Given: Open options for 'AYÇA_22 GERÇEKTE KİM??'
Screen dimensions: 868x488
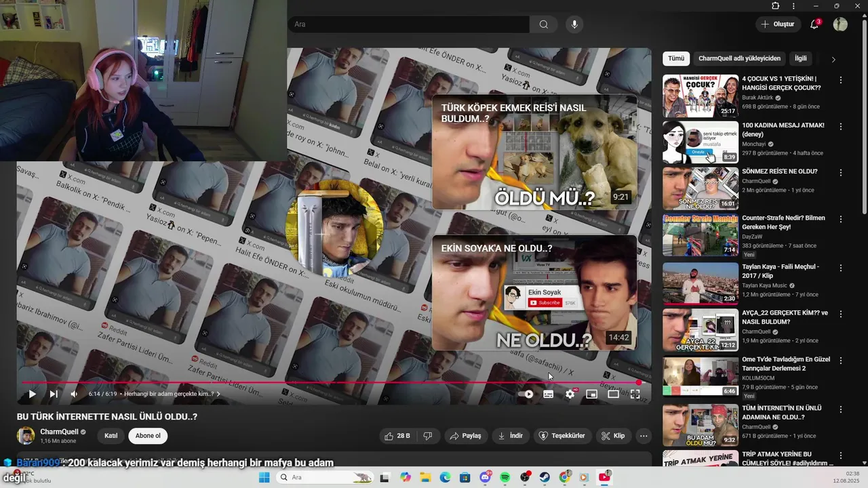Looking at the screenshot, I should click(x=841, y=314).
